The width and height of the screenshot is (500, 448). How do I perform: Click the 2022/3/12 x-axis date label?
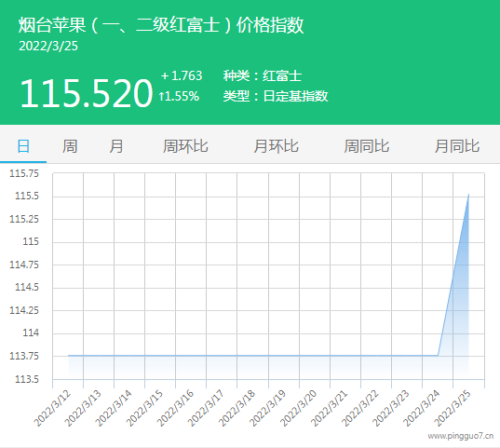point(52,408)
